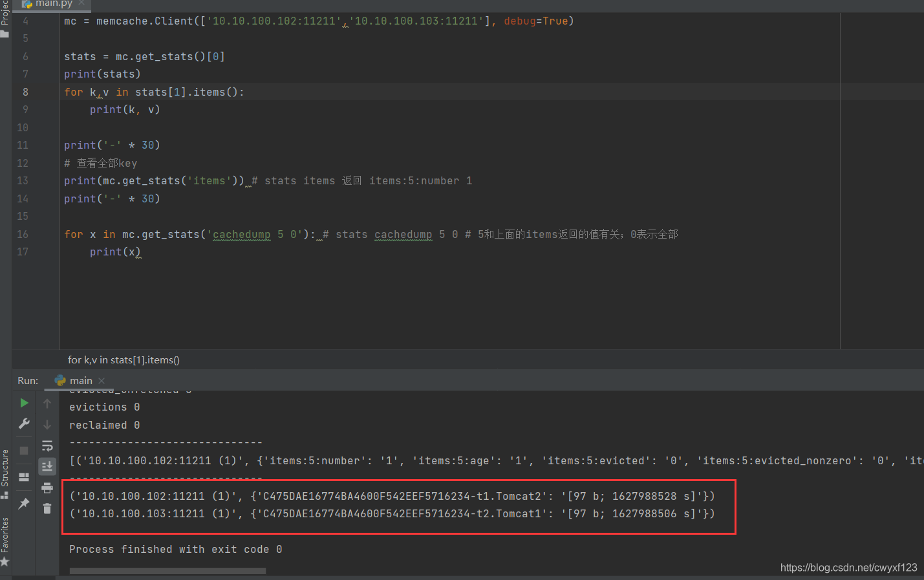Open run configuration wrench icon
The image size is (924, 580).
(x=24, y=424)
